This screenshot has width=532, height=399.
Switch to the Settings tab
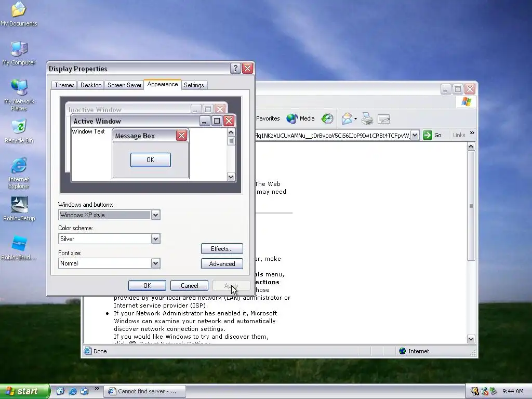[194, 85]
